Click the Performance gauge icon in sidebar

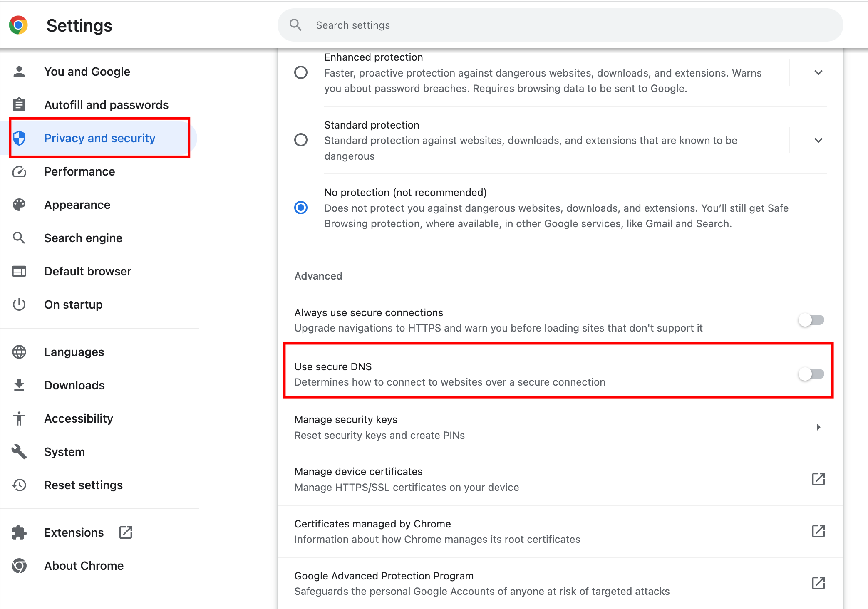pyautogui.click(x=19, y=171)
